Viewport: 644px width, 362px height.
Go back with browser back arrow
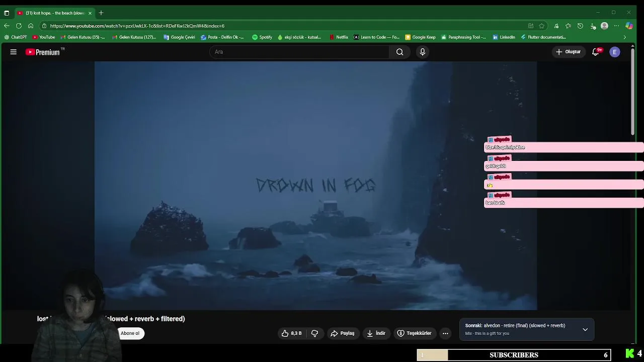coord(7,26)
